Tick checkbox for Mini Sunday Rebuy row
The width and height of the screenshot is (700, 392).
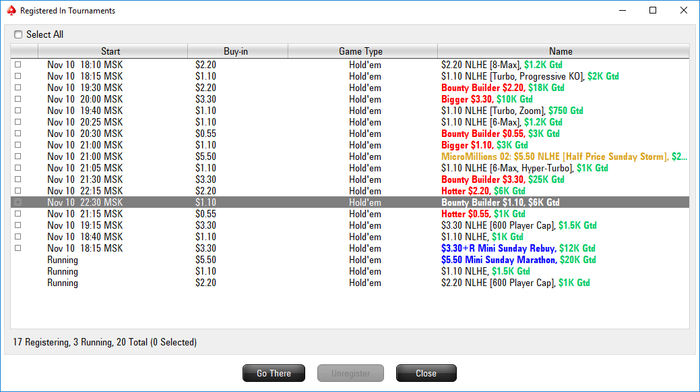(x=18, y=248)
